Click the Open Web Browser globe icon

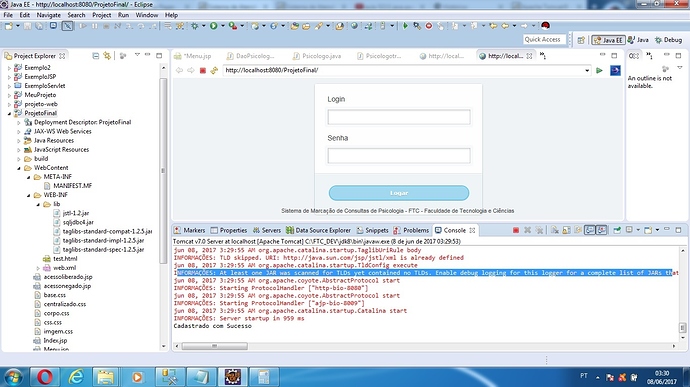coord(354,26)
